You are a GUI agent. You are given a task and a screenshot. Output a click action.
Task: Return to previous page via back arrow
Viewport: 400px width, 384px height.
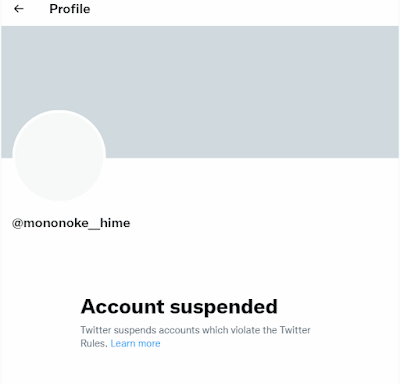click(19, 9)
